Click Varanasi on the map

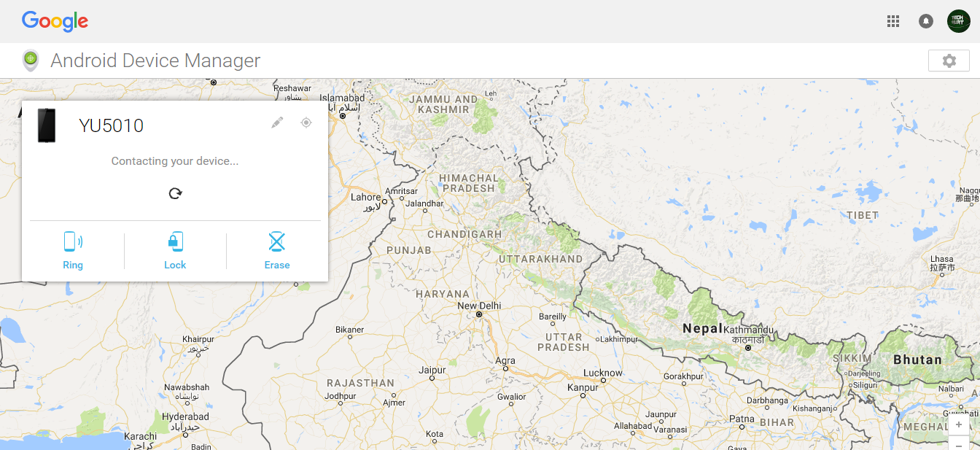coord(672,430)
